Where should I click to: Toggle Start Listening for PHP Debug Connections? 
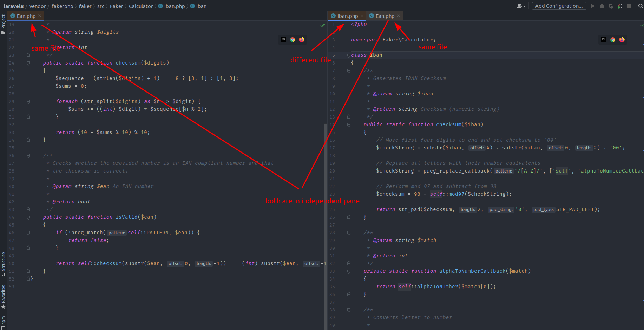click(620, 6)
